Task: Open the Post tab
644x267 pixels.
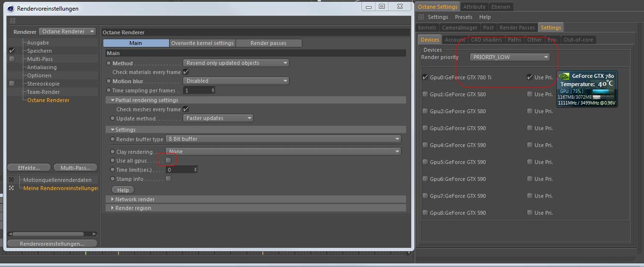Action: 488,28
